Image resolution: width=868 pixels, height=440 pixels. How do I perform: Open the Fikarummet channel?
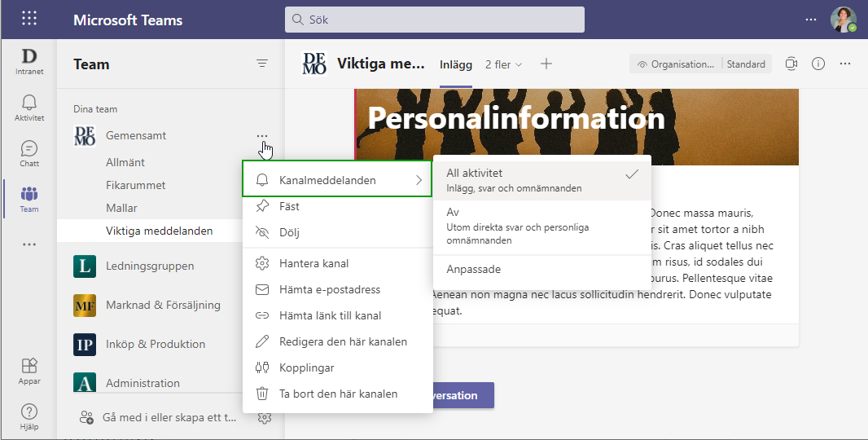click(135, 185)
